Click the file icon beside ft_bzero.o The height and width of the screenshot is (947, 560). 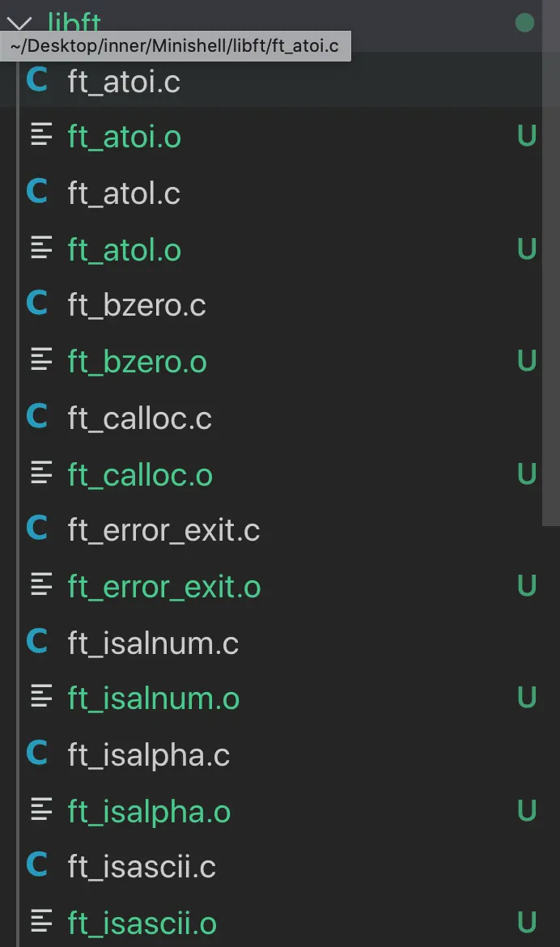pyautogui.click(x=41, y=361)
